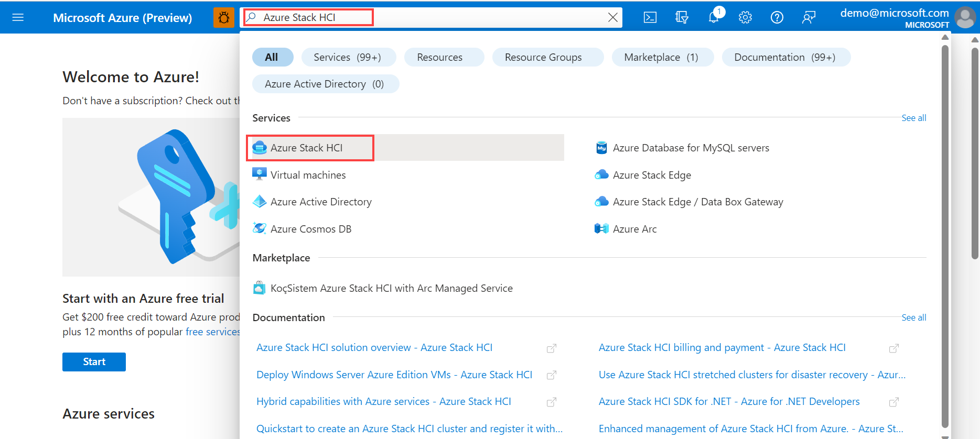See all Services results

913,118
